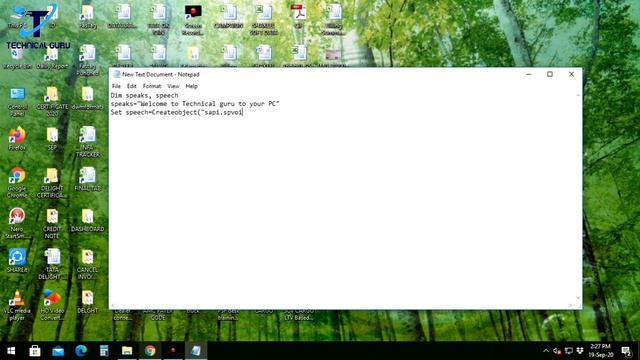Screen dimensions: 640x360
Task: Select the CANCEL INVOI... file icon
Action: coord(87,264)
